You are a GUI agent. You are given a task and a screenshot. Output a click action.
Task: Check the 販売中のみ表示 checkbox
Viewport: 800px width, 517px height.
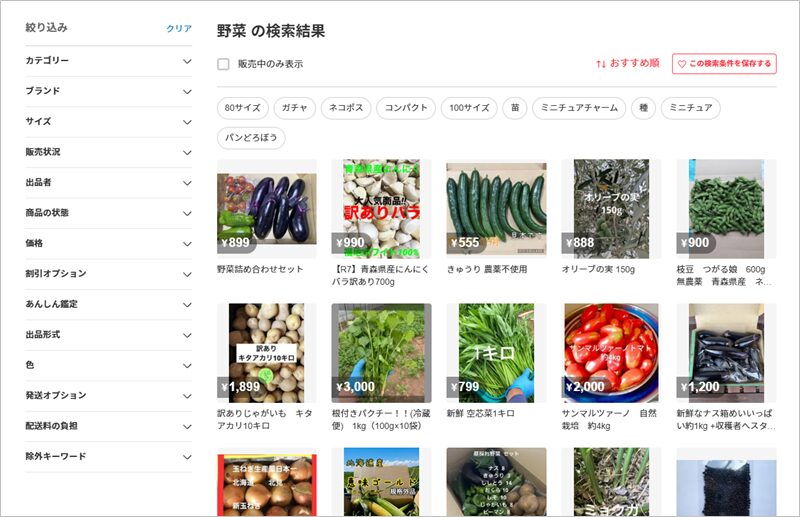click(x=223, y=64)
